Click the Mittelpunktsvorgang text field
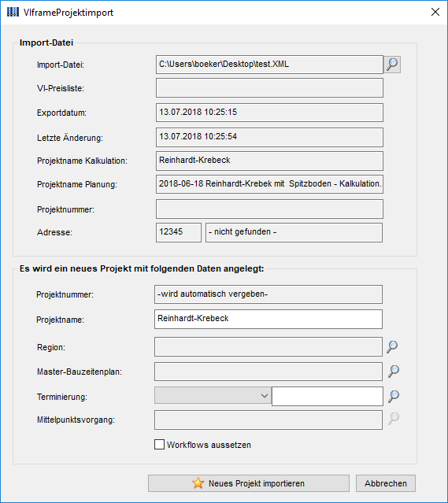Viewport: 448px width, 503px height. point(268,420)
